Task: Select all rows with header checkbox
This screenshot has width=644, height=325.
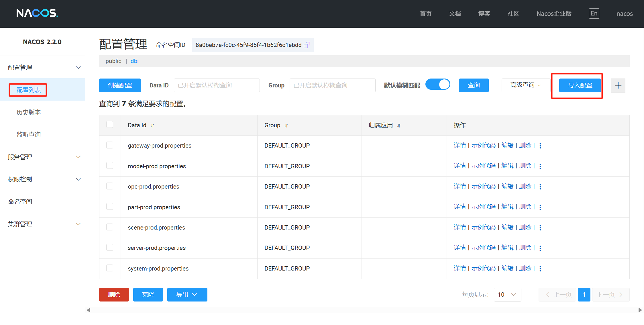Action: (x=110, y=124)
